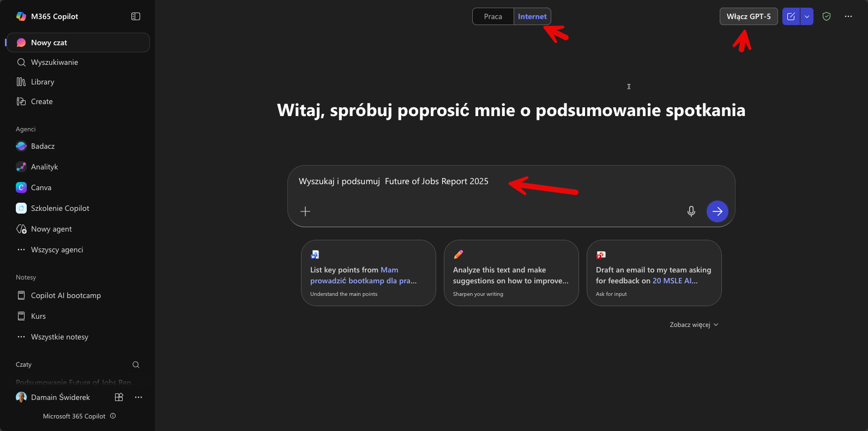Activate the microphone dictation icon
The image size is (868, 431).
(x=691, y=211)
